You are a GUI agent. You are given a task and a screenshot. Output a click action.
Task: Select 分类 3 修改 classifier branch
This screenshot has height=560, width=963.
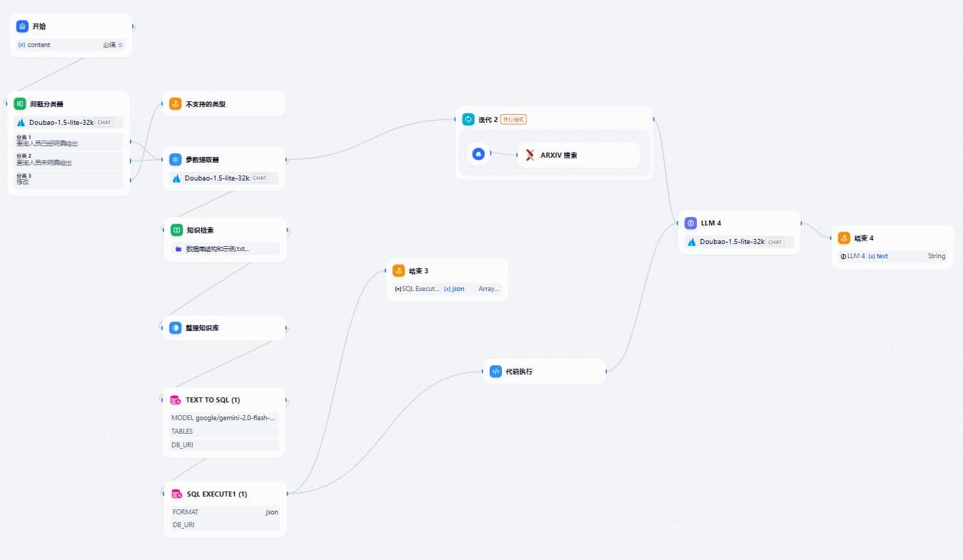(69, 180)
